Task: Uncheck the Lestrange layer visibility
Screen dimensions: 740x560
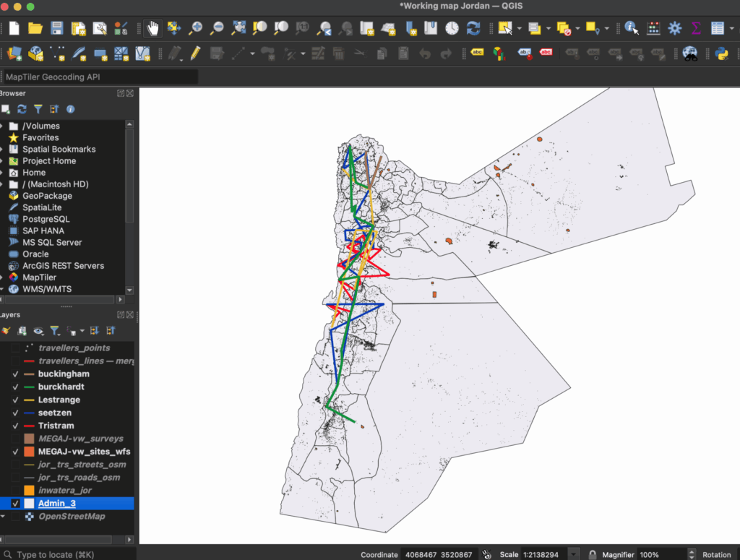Action: (15, 400)
